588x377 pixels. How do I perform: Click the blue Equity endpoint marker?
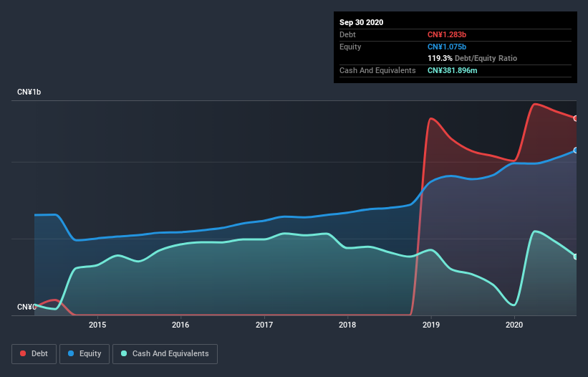[576, 151]
